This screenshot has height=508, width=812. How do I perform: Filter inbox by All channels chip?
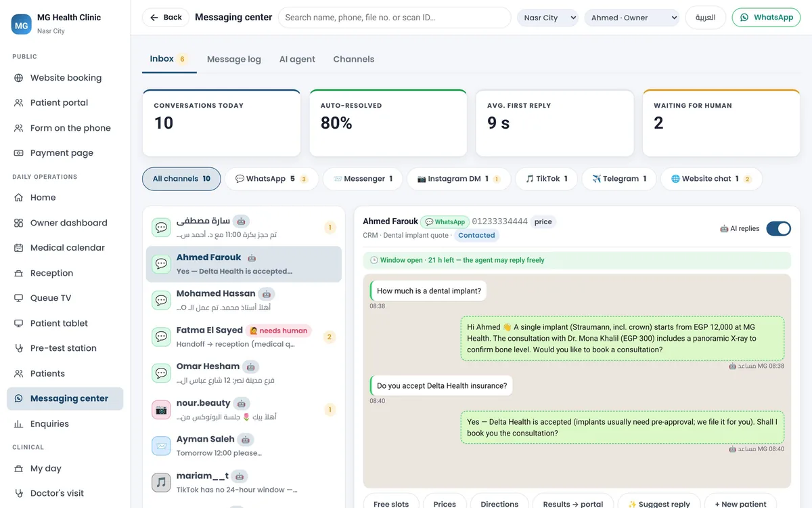181,179
